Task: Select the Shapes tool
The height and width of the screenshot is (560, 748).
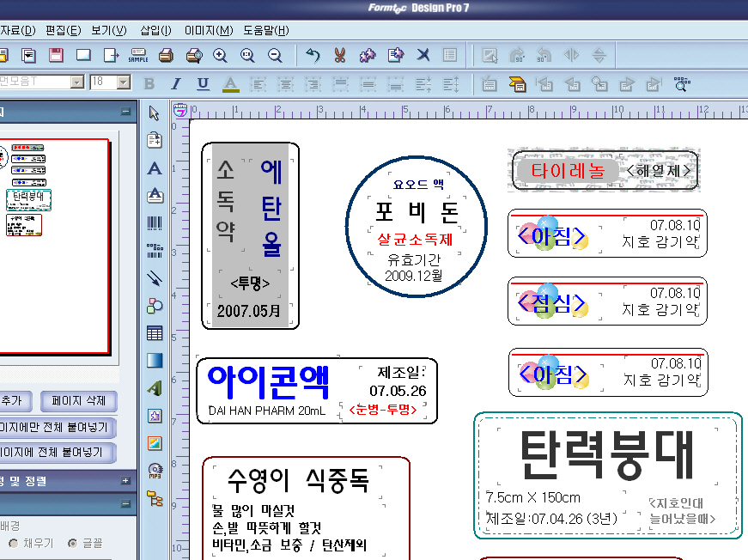Action: 154,305
